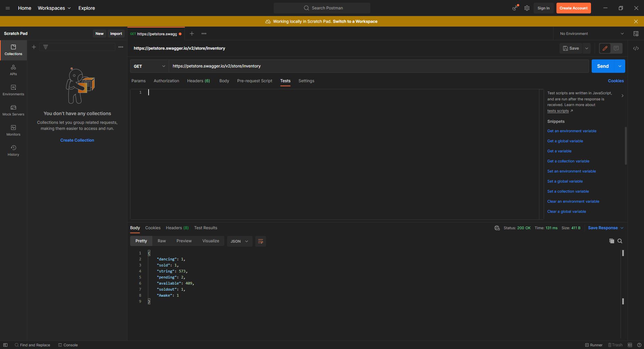Toggle sidebar from status bar
Screen dimensions: 644x349
[x=5, y=345]
